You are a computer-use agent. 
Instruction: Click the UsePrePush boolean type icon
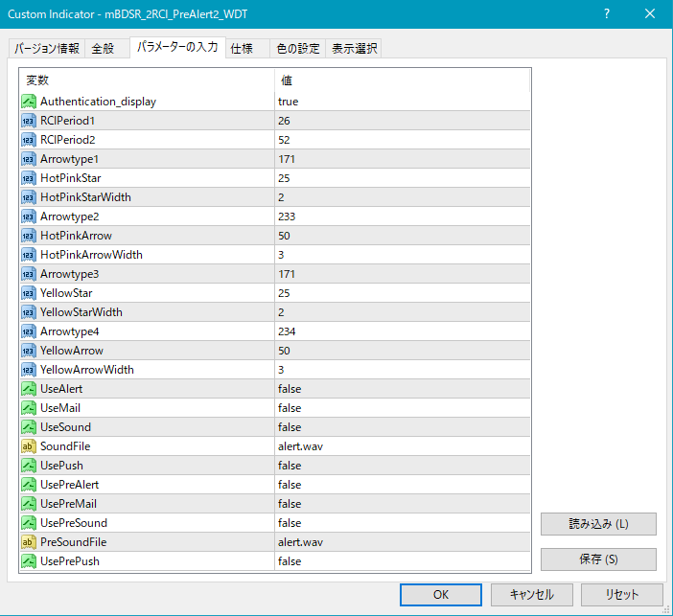tap(29, 561)
